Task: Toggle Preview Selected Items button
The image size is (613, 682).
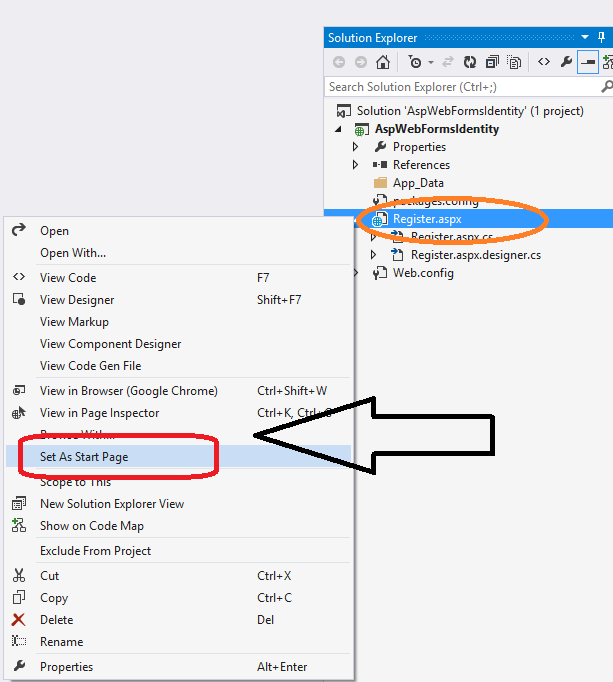Action: point(588,62)
